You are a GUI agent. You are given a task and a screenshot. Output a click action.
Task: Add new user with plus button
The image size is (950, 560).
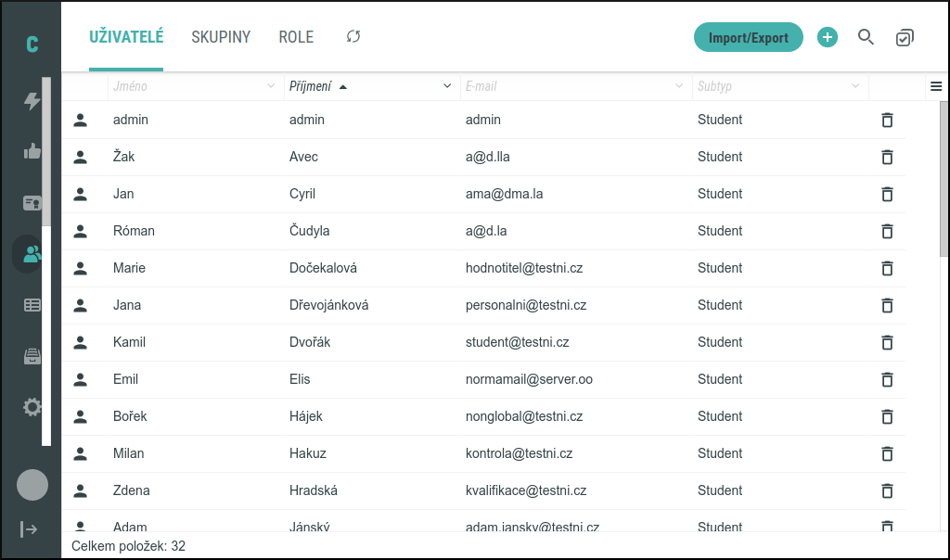[x=827, y=37]
